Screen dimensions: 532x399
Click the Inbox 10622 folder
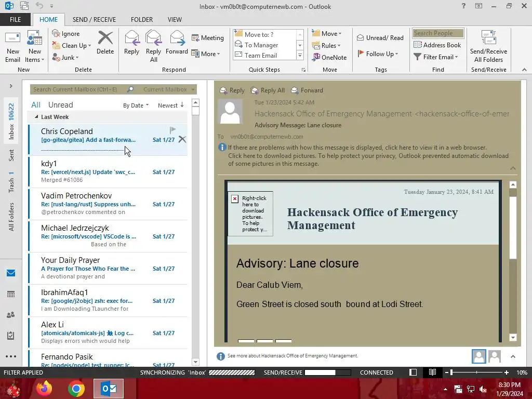tap(11, 121)
